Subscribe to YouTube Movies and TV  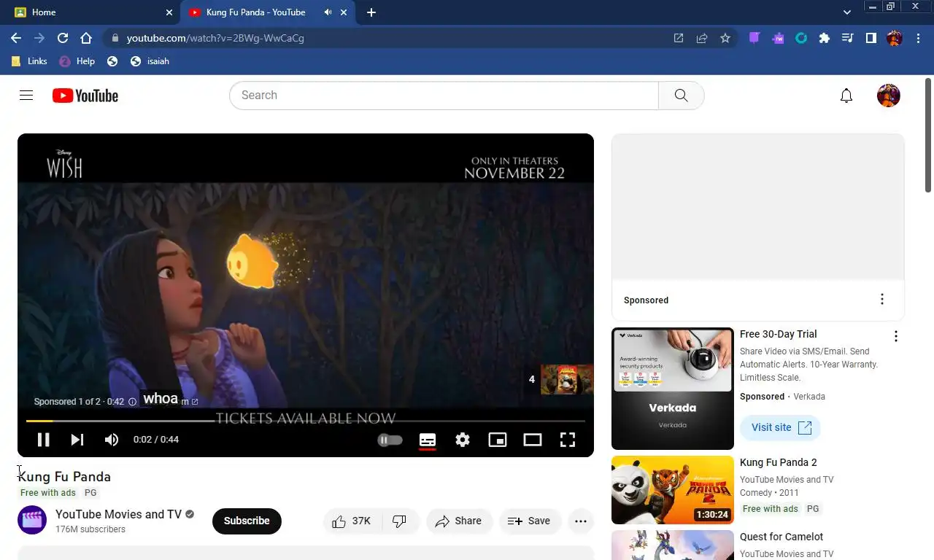coord(247,521)
